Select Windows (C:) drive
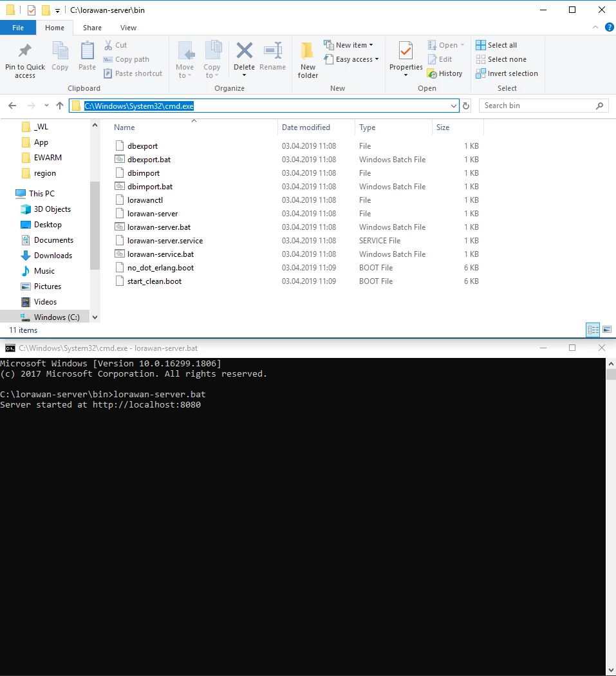The width and height of the screenshot is (616, 676). pos(45,317)
